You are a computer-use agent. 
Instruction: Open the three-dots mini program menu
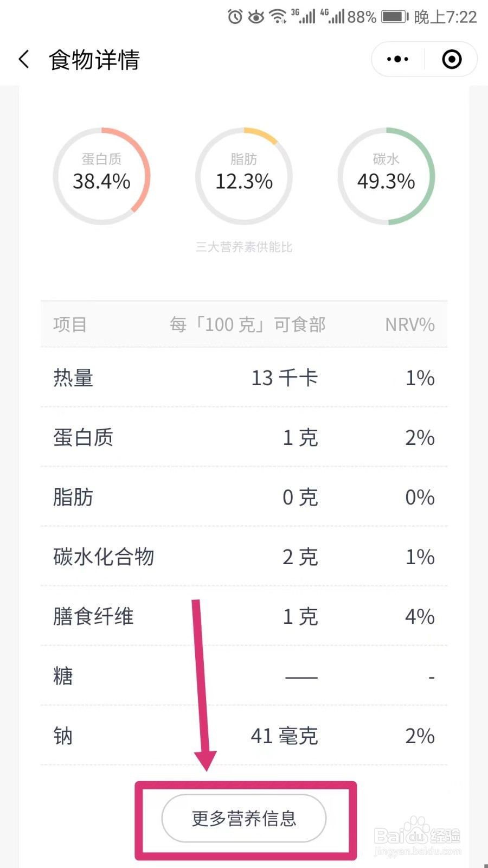click(397, 59)
